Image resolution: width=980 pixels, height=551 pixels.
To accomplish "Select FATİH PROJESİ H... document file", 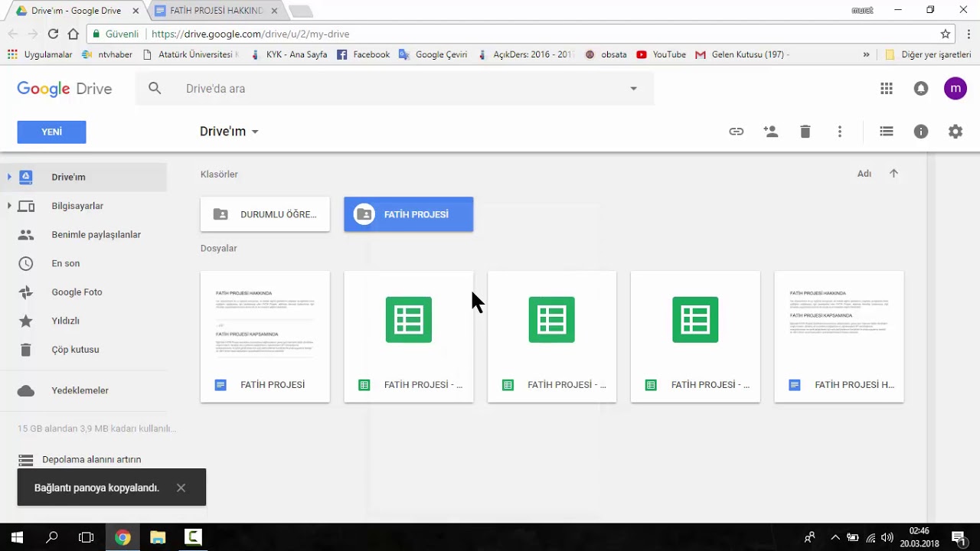I will (x=839, y=337).
